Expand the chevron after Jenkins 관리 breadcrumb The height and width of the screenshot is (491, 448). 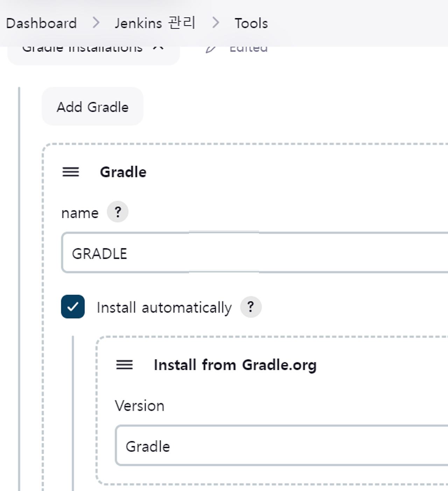click(216, 23)
